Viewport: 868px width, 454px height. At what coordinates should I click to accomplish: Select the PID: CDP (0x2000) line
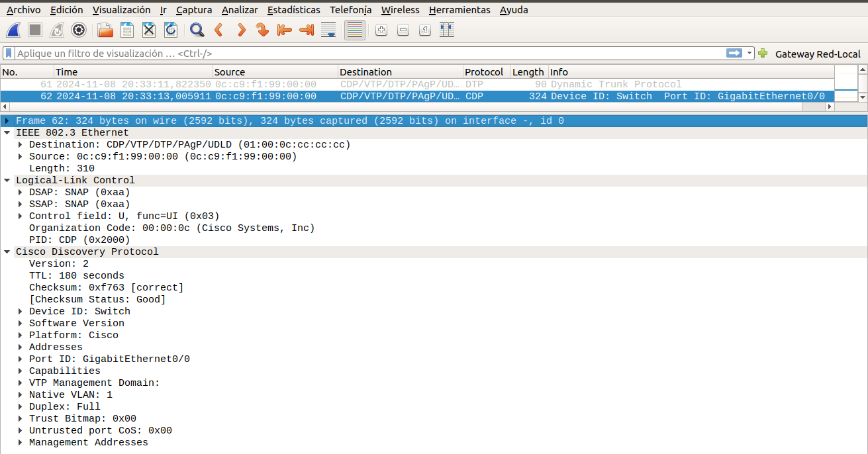point(79,240)
